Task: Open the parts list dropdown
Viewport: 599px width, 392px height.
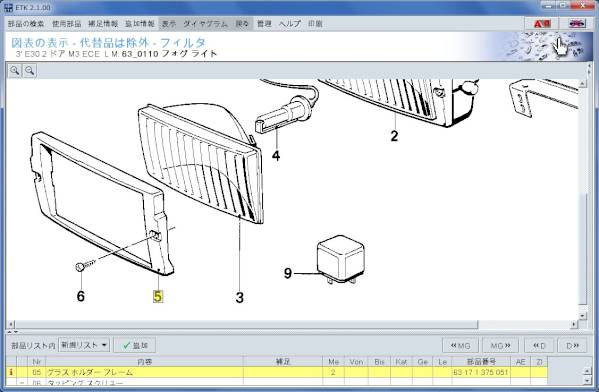Action: point(84,345)
